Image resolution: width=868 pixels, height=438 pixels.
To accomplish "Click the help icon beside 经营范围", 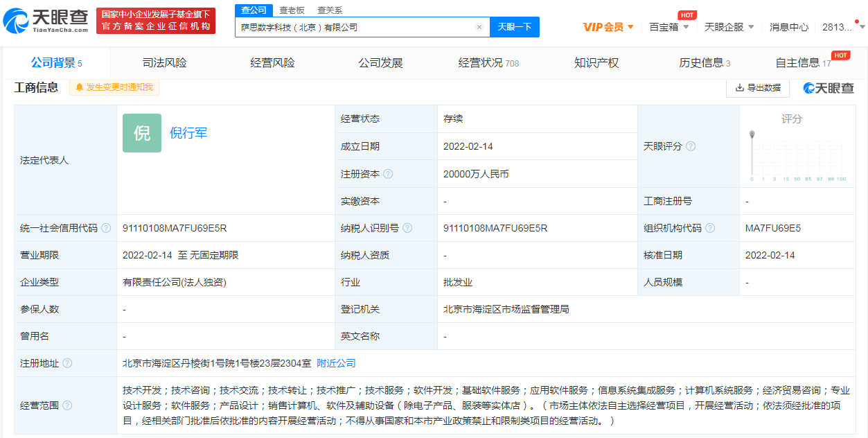I will [67, 405].
